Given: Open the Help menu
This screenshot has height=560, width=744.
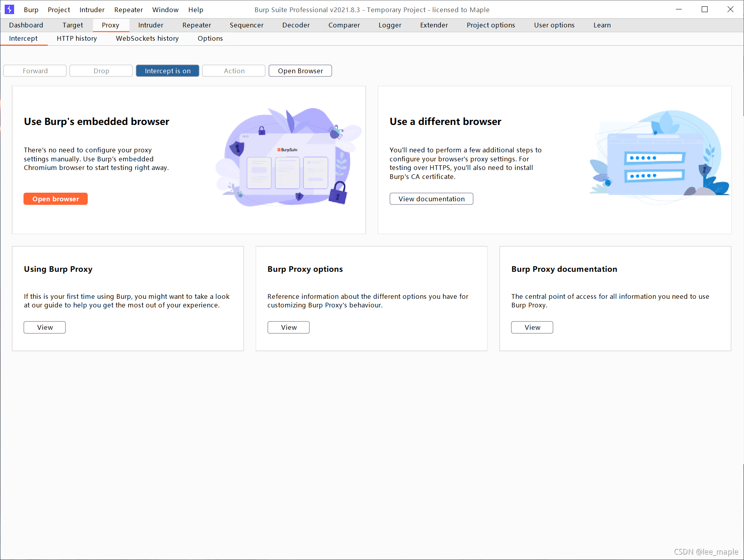Looking at the screenshot, I should [196, 10].
